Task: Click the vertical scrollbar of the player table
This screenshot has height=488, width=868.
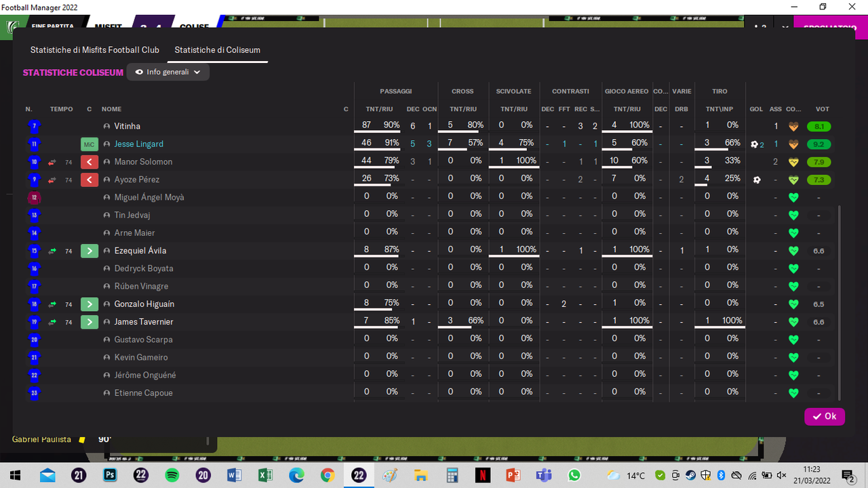Action: (x=840, y=303)
